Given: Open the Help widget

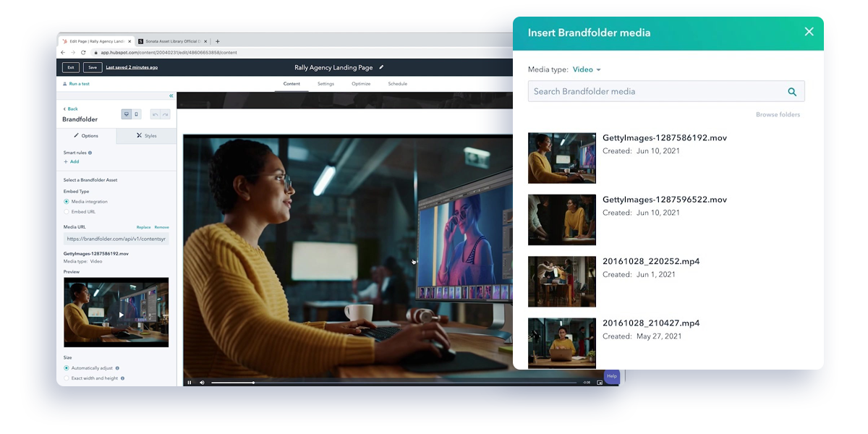Looking at the screenshot, I should click(611, 376).
